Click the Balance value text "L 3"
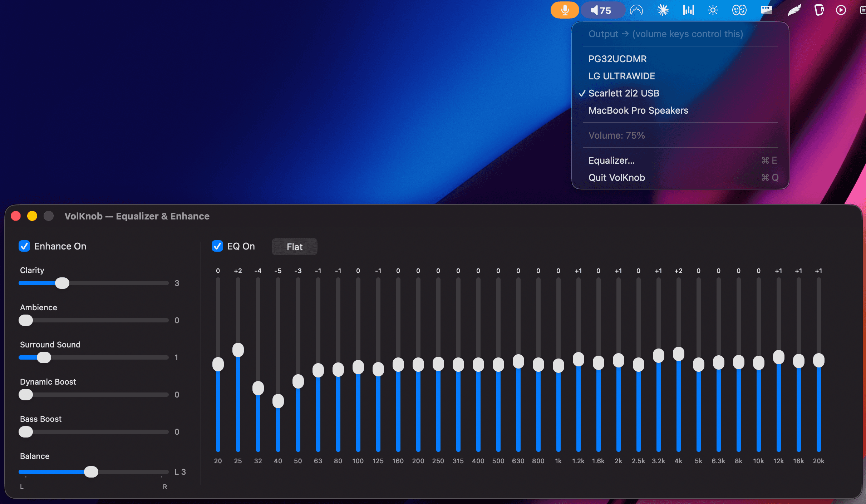 coord(180,472)
